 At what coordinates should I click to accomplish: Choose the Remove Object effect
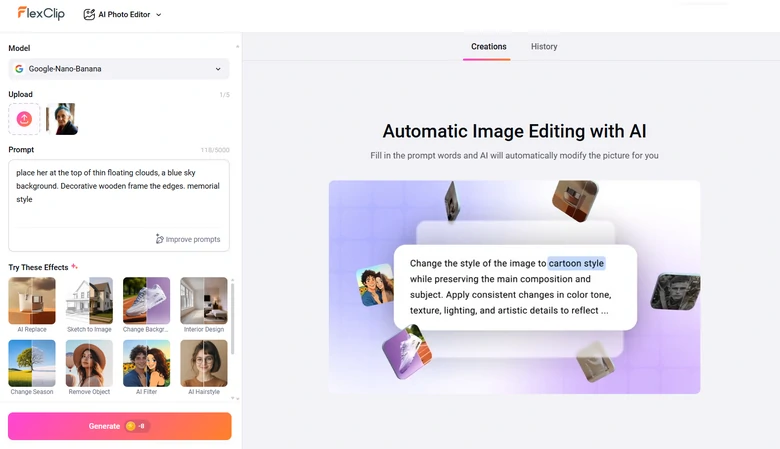89,363
